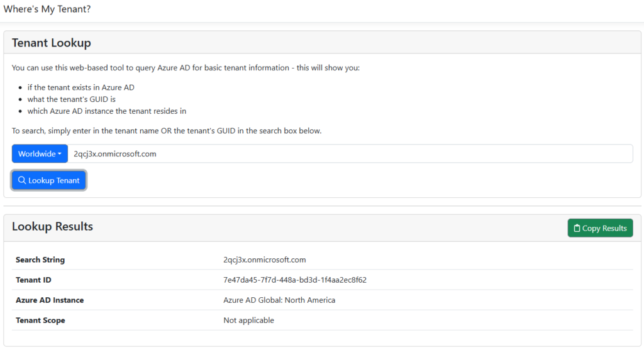Click the Azure AD Instance row label
Viewport: 644px width, 350px height.
pos(50,300)
